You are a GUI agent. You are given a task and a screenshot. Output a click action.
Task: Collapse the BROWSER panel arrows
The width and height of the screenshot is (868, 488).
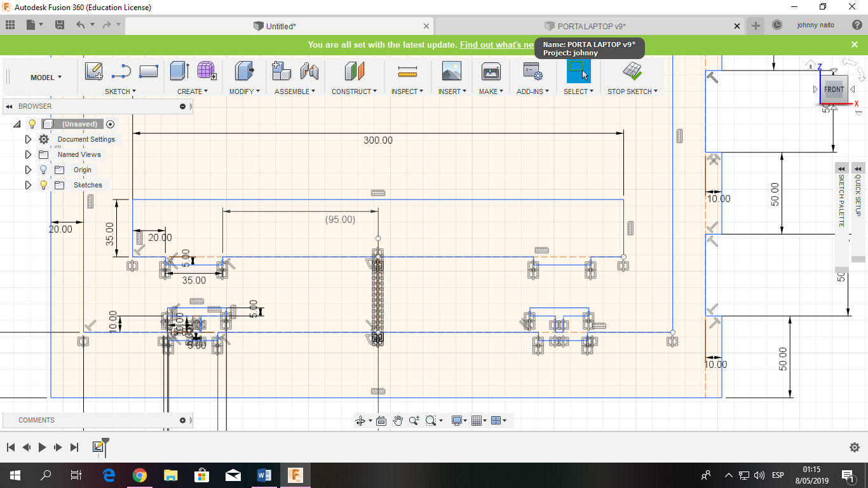tap(10, 106)
